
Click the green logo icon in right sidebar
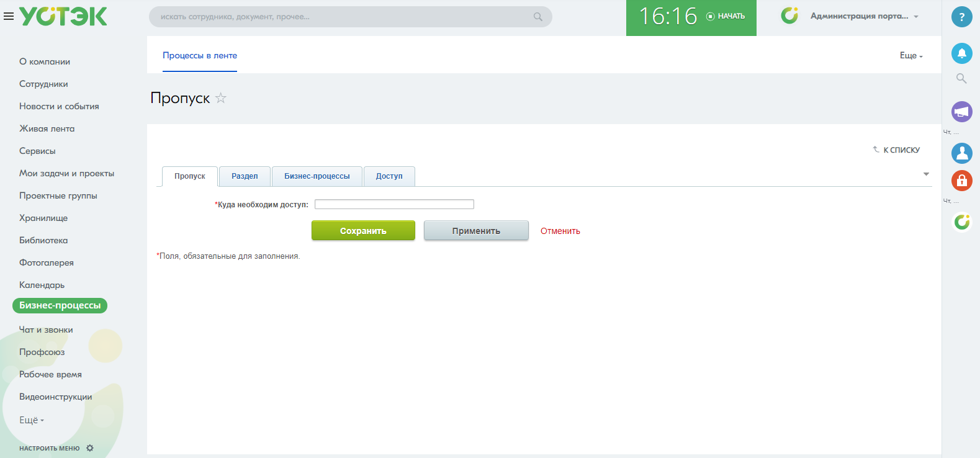(962, 222)
